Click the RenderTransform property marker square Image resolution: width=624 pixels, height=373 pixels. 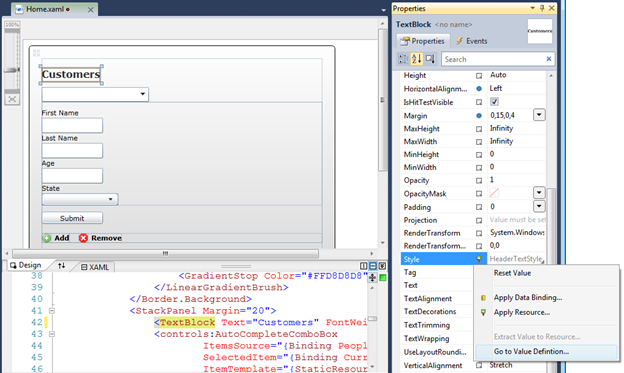point(479,233)
